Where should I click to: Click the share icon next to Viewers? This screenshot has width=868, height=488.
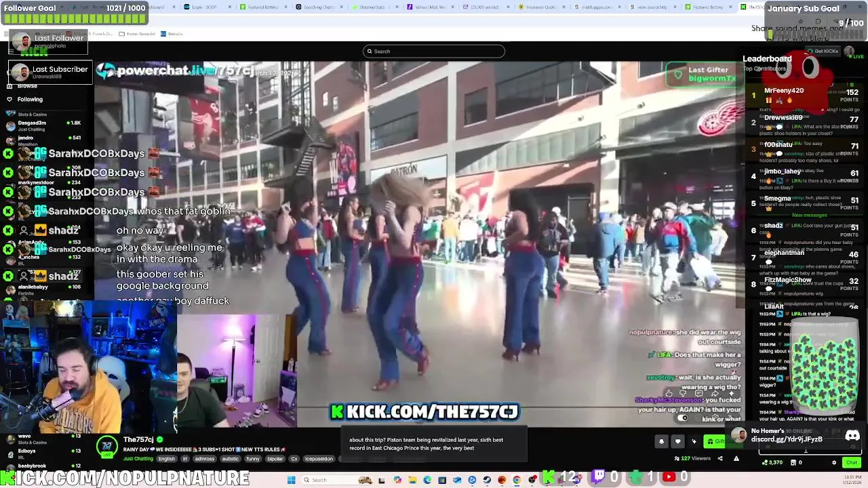pos(720,458)
